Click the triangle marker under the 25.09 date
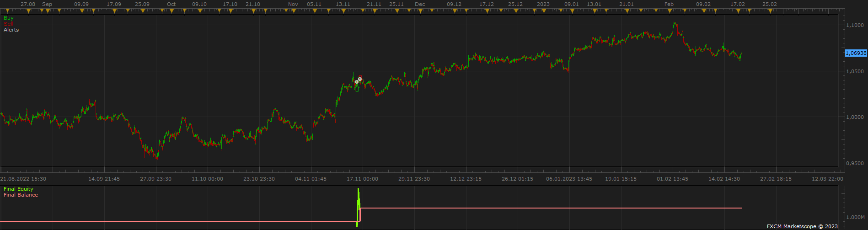The image size is (868, 230). 143,11
